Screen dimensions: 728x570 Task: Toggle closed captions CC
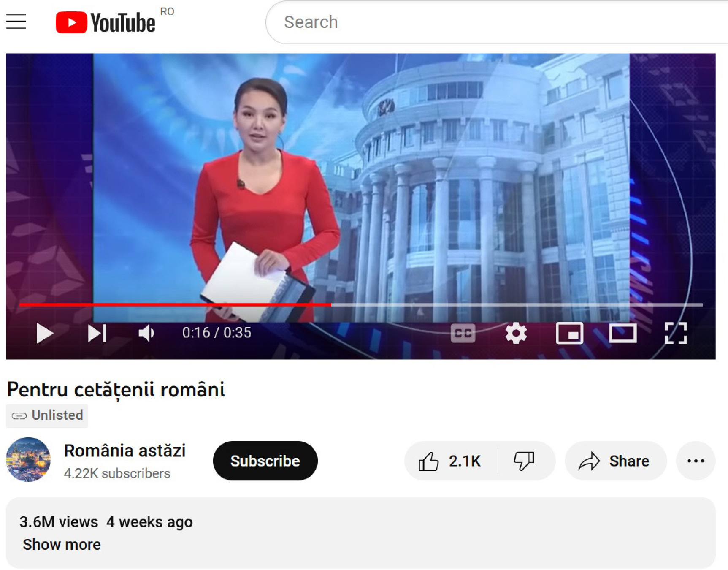click(463, 333)
